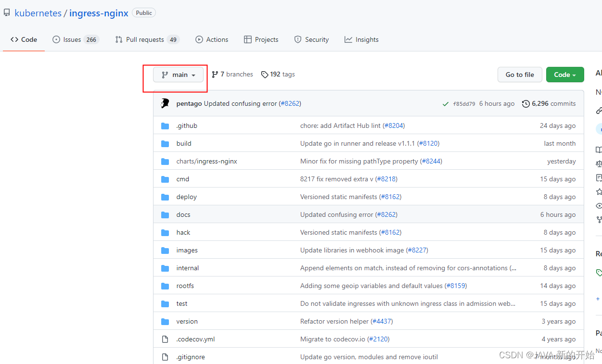Switch to the Code tab
This screenshot has width=602, height=364.
(x=24, y=39)
